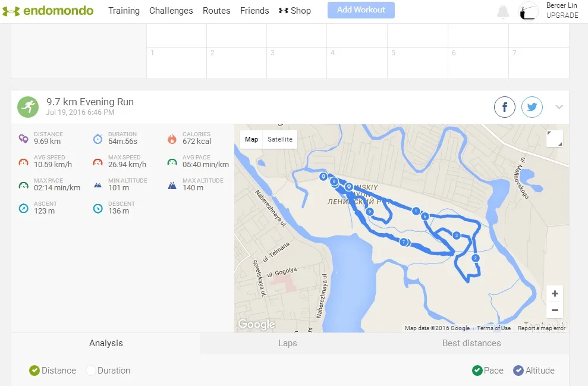
Task: Expand the workout options chevron
Action: tap(559, 107)
